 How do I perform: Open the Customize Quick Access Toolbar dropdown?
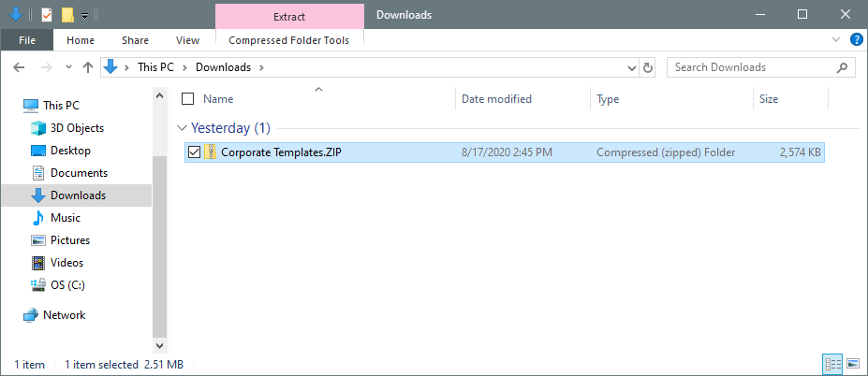click(x=84, y=16)
